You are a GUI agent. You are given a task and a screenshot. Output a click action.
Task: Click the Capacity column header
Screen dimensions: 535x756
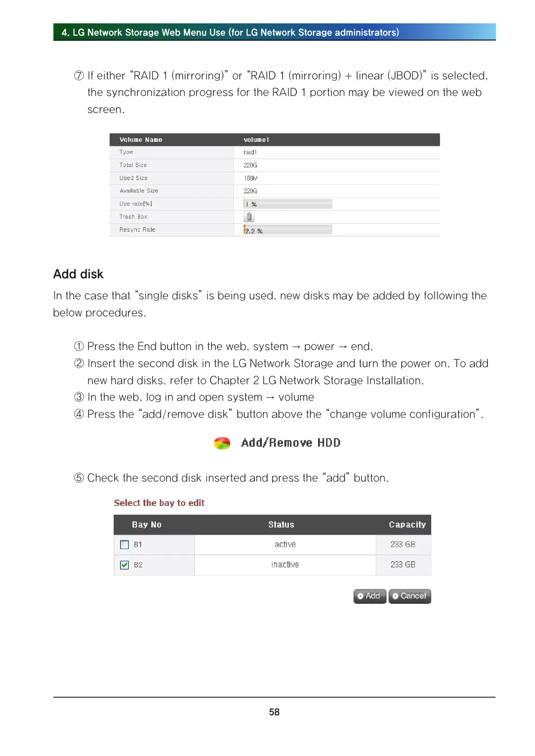pyautogui.click(x=407, y=525)
